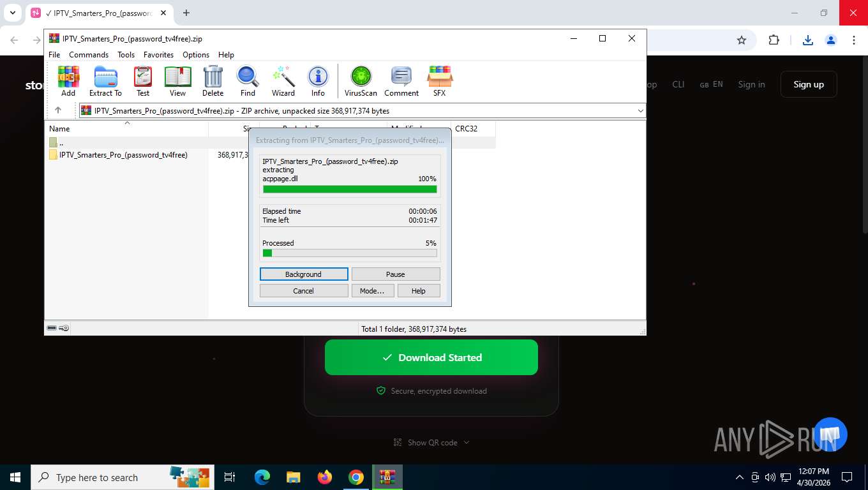Open the Options menu
Image resolution: width=868 pixels, height=490 pixels.
click(x=196, y=55)
